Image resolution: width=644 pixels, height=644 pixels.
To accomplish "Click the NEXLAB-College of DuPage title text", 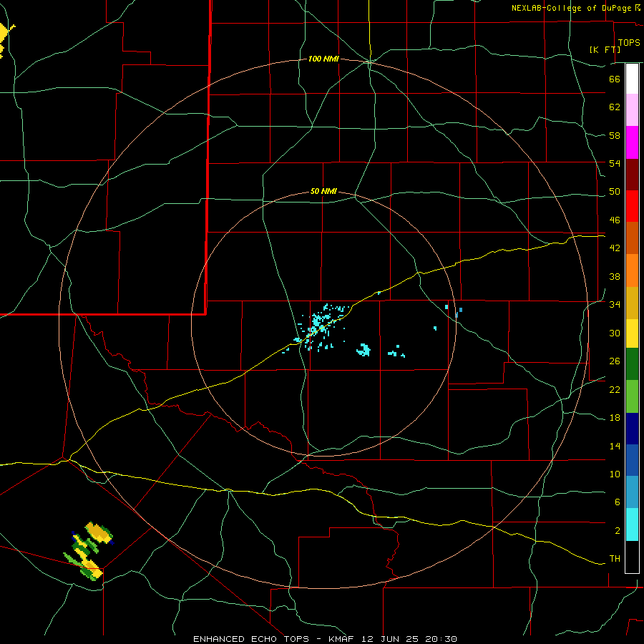I will pyautogui.click(x=571, y=8).
